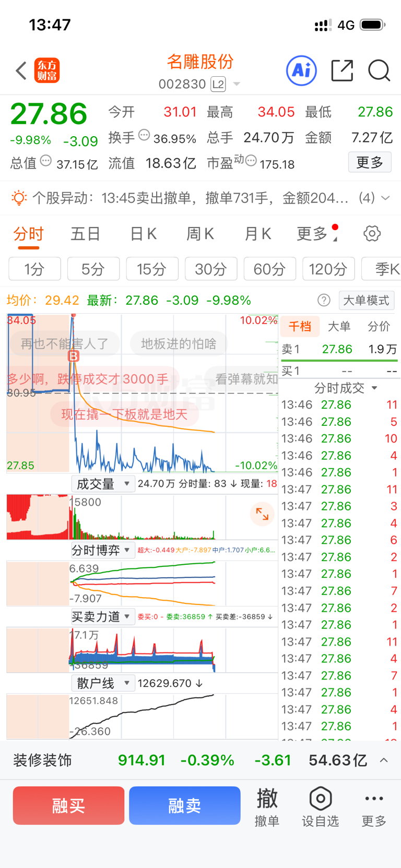Tap the 现在撬一下板就是地天 bullet comment

[124, 414]
